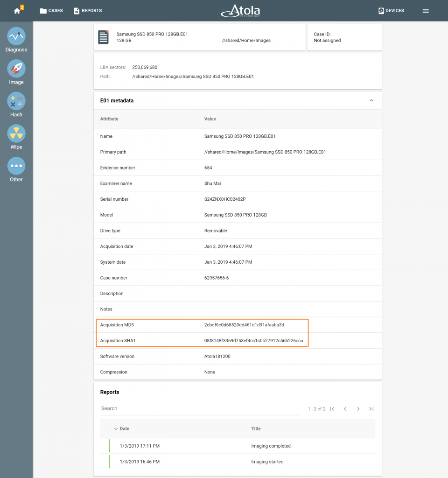The height and width of the screenshot is (478, 448).
Task: Click the E01 image file icon
Action: tap(103, 37)
